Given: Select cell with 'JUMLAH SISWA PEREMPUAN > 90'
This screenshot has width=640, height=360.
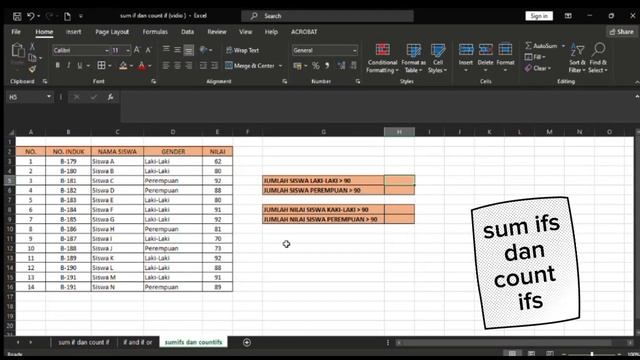Looking at the screenshot, I should (x=323, y=190).
